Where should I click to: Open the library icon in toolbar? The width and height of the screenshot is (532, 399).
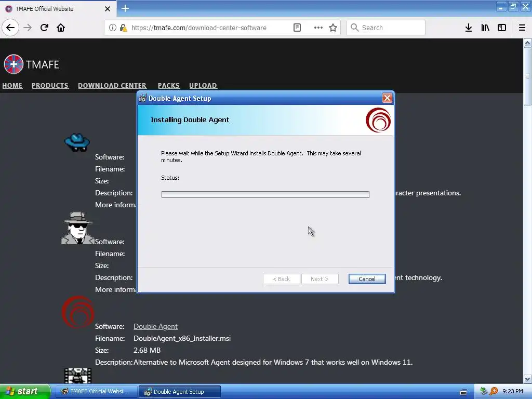485,28
